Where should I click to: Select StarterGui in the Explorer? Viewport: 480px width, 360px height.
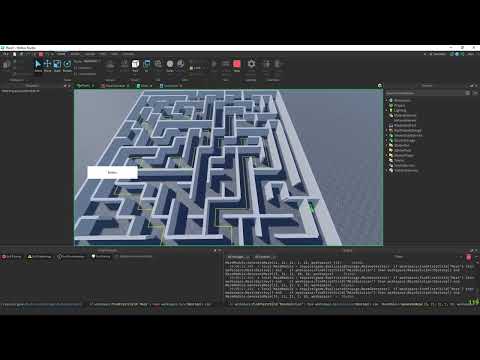click(x=399, y=145)
